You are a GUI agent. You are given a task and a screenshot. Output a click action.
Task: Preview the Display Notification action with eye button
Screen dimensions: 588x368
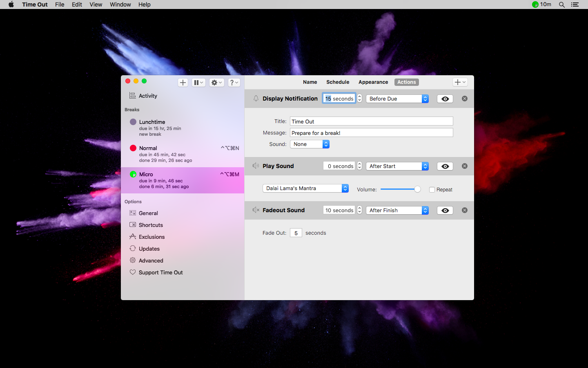click(x=445, y=99)
